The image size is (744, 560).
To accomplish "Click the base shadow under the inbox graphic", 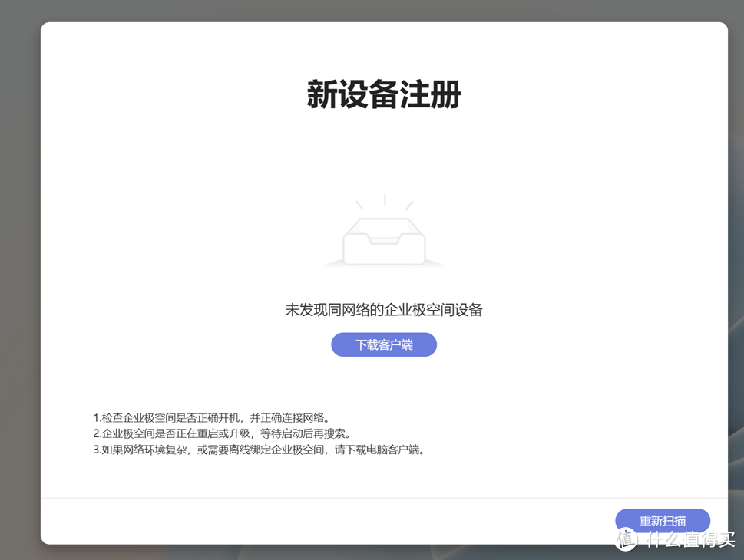I will coord(383,265).
